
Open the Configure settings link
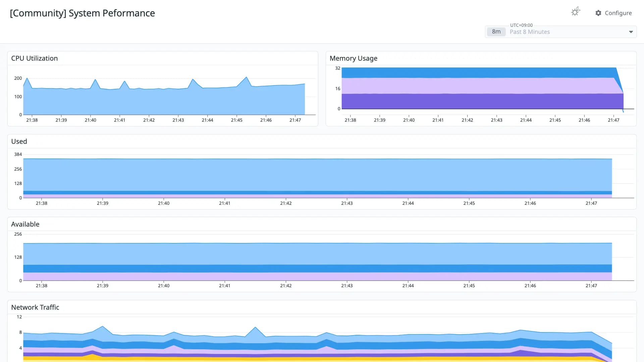point(613,13)
